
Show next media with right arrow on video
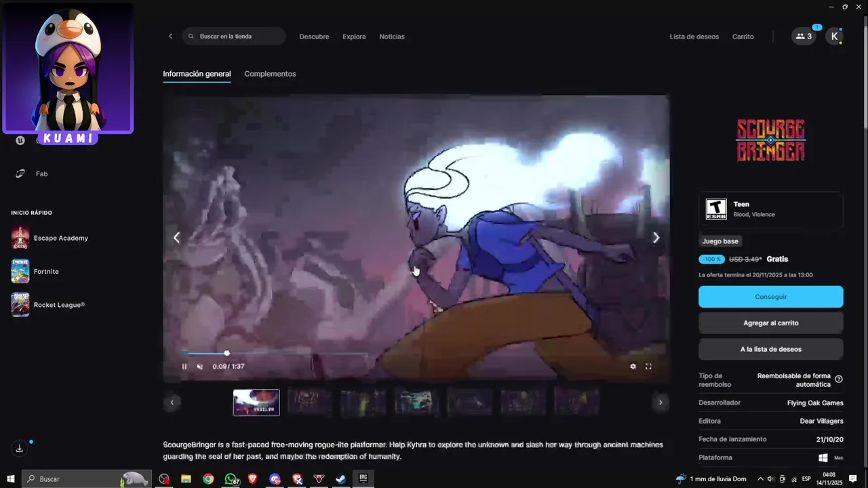pos(656,237)
